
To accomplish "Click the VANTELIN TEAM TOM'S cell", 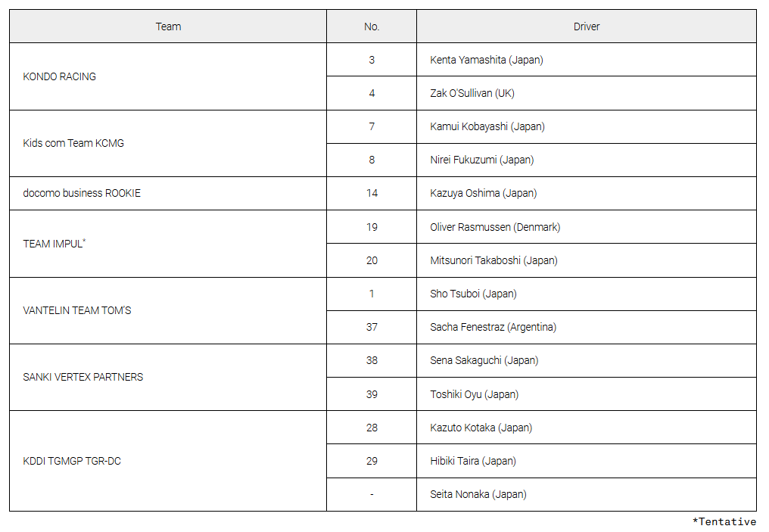I will coord(168,310).
